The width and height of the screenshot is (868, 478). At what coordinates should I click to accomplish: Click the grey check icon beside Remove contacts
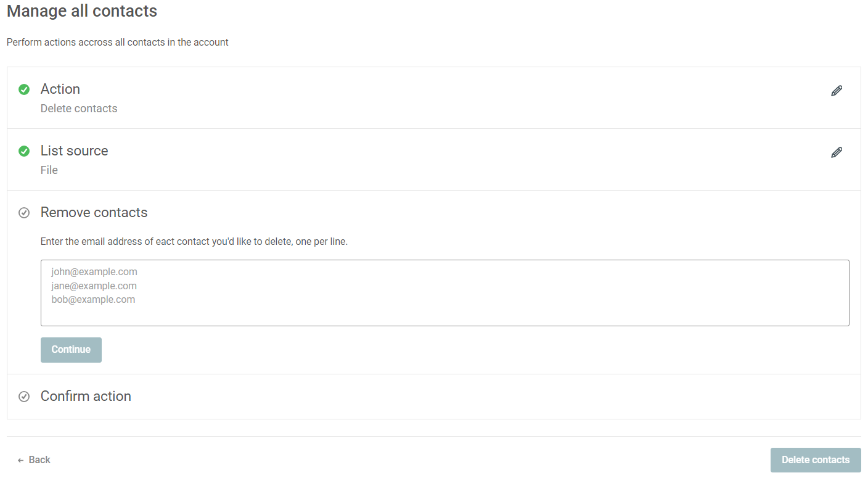(24, 213)
